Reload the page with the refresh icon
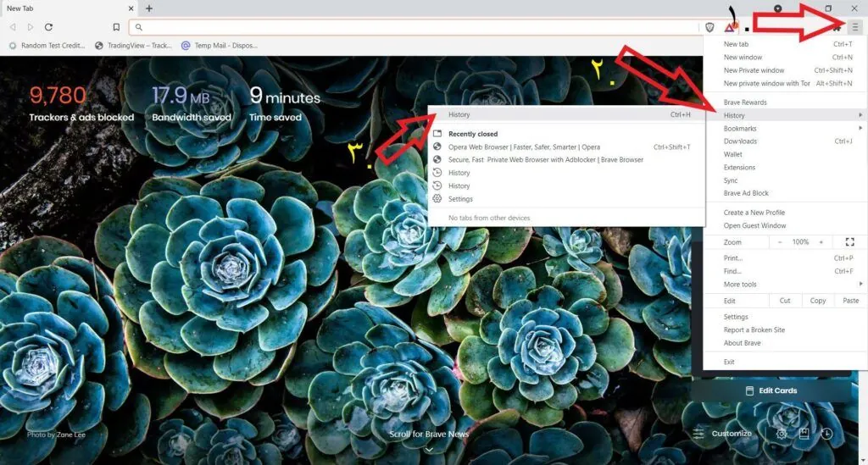Image resolution: width=868 pixels, height=465 pixels. coord(48,27)
